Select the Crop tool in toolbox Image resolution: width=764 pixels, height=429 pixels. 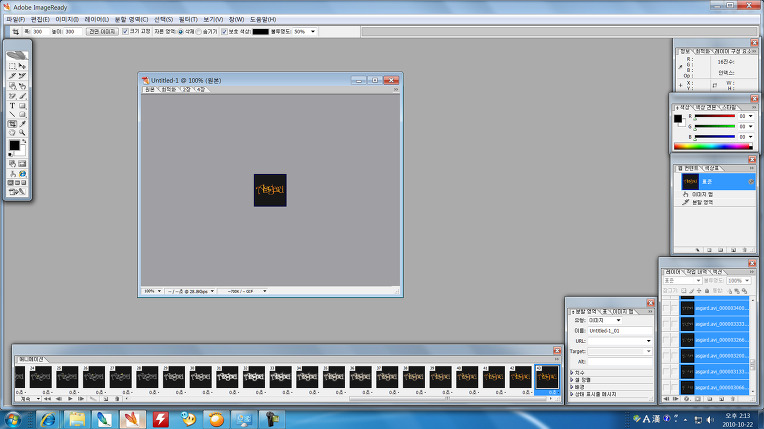[x=12, y=124]
